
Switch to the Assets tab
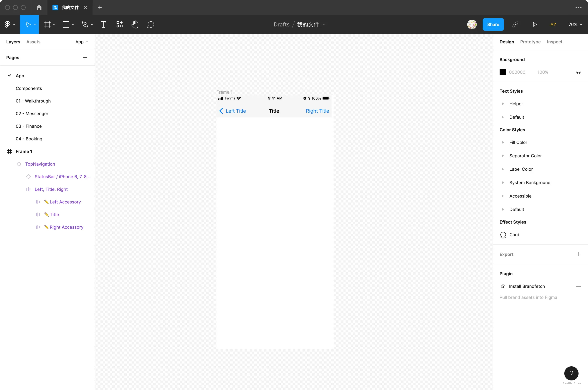pyautogui.click(x=33, y=42)
